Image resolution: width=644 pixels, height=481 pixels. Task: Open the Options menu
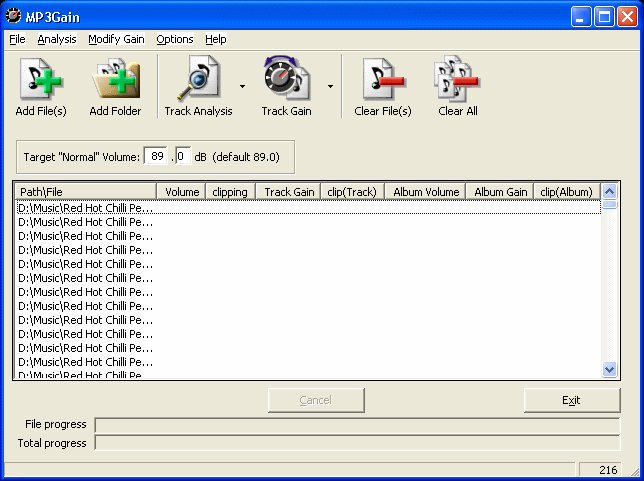tap(175, 39)
